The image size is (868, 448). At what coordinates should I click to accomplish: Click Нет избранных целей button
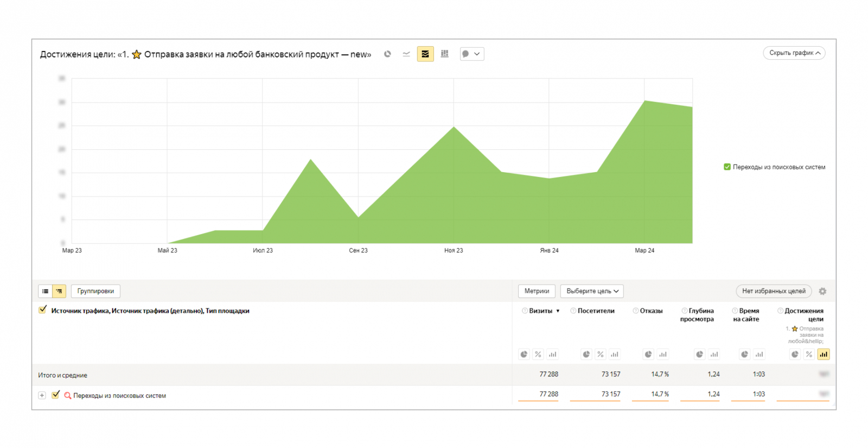773,291
